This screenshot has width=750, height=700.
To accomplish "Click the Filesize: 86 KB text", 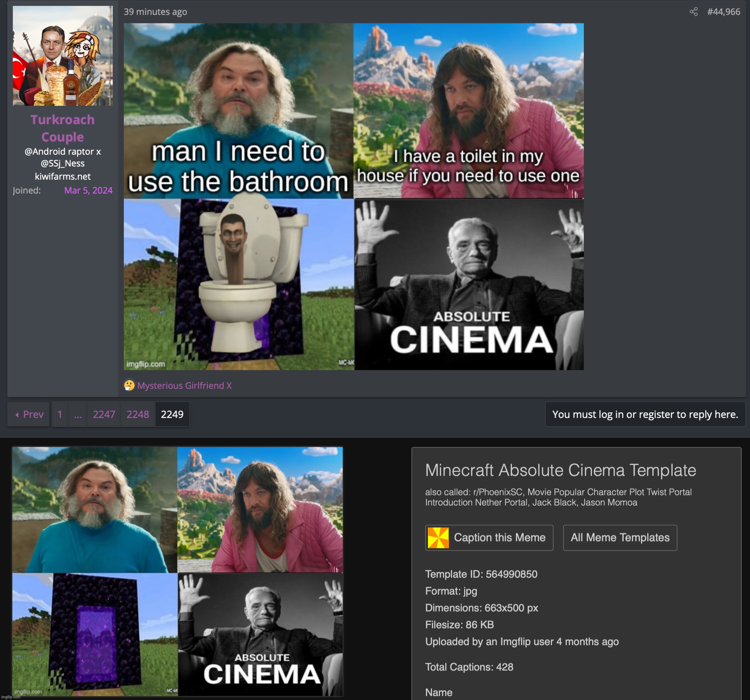I will coord(459,625).
